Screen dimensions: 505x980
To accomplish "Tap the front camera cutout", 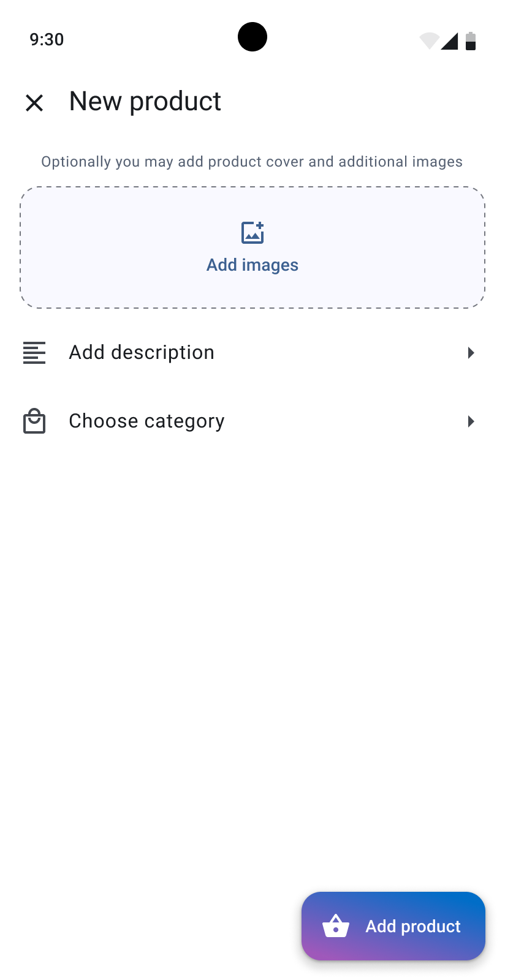I will [252, 37].
